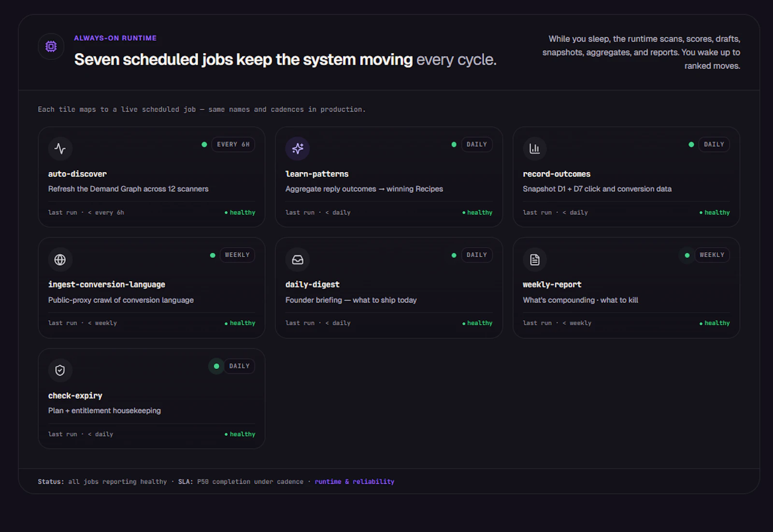This screenshot has height=532, width=773.
Task: Click the healthy status on ingest-conversion-language tile
Action: pyautogui.click(x=240, y=323)
